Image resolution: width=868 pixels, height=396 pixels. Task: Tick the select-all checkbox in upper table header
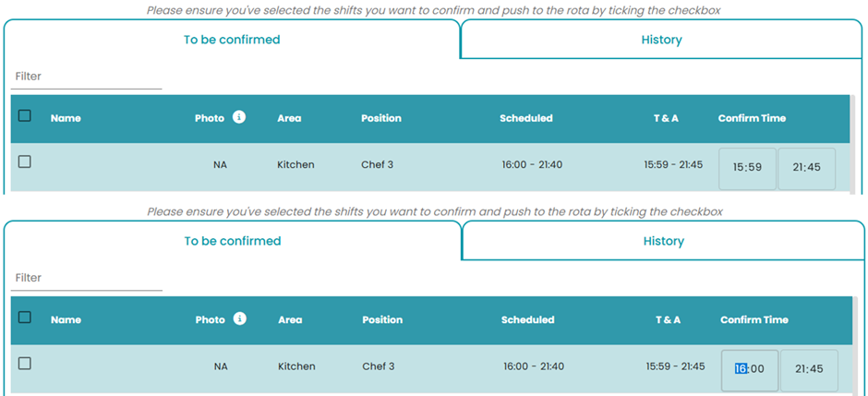(x=24, y=115)
